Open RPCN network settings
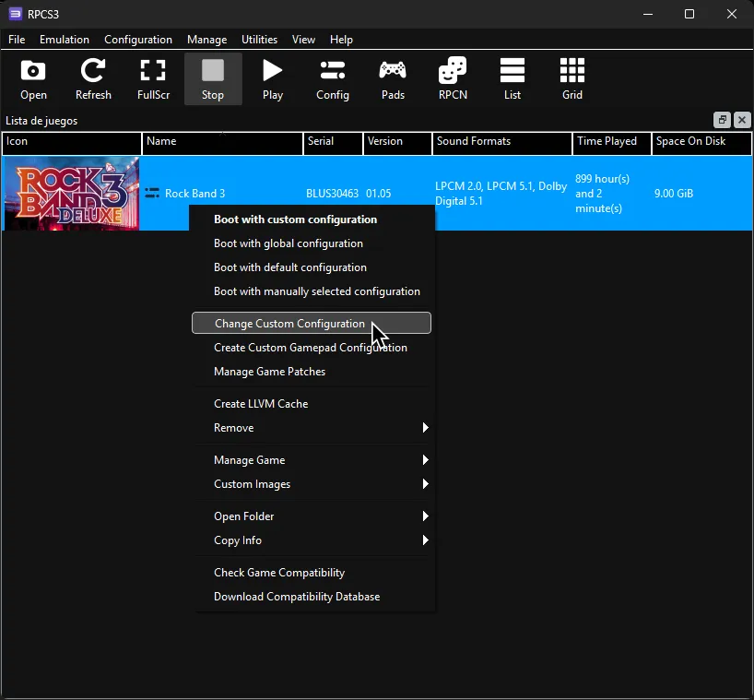This screenshot has height=700, width=754. click(x=453, y=78)
